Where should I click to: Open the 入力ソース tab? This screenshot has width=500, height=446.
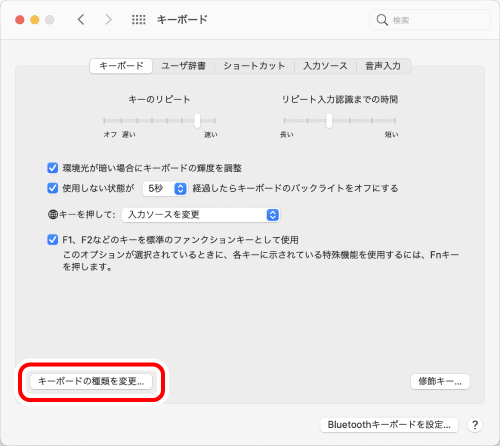tap(325, 66)
